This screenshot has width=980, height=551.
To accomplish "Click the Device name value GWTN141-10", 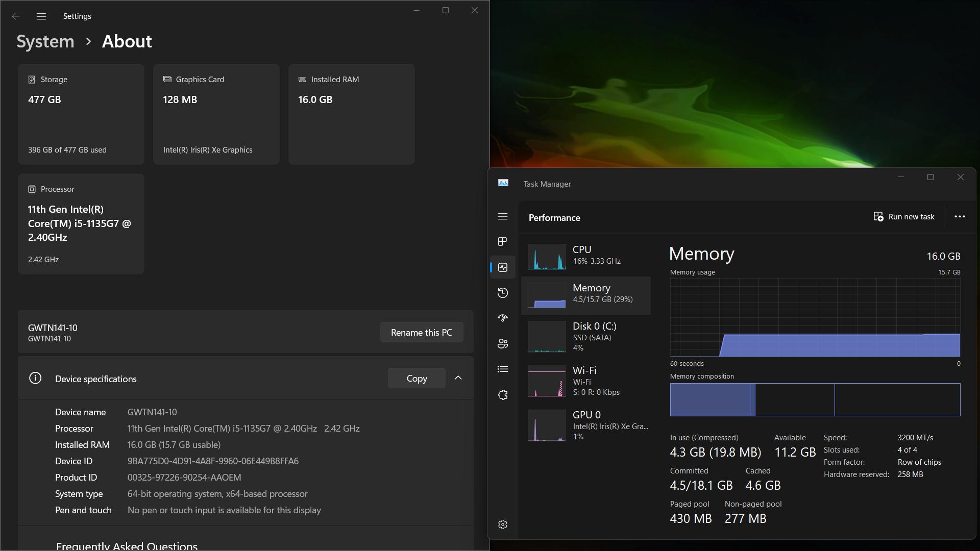I will point(152,412).
